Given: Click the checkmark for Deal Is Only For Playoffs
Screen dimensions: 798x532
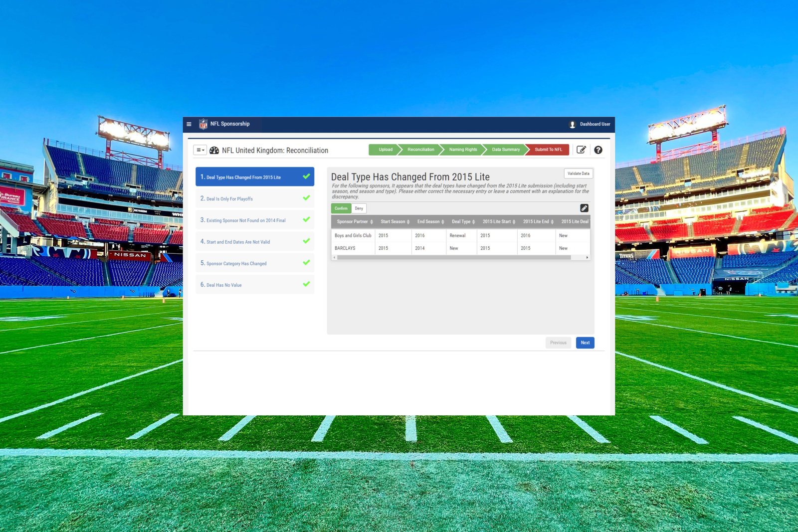Looking at the screenshot, I should [306, 198].
